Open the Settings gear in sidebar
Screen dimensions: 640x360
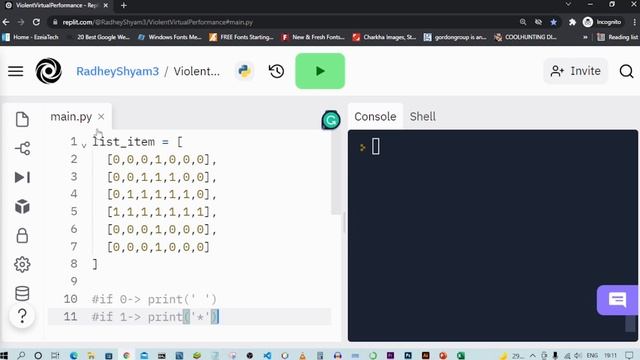[22, 264]
